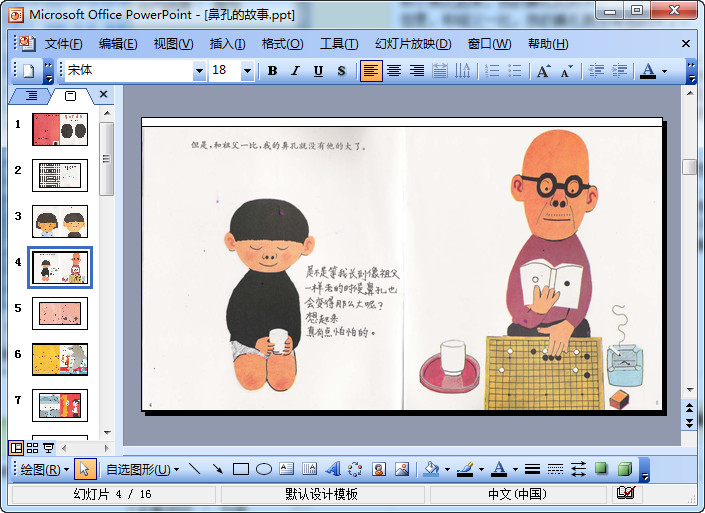
Task: Open the 绘图(R) drawing menu
Action: pyautogui.click(x=45, y=470)
